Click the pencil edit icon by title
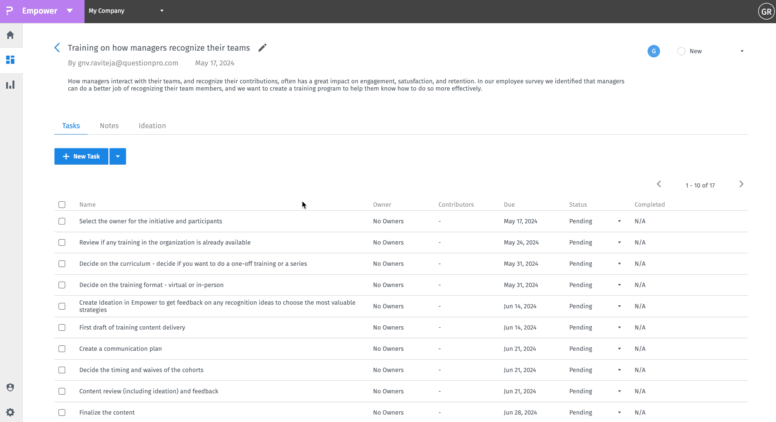The image size is (776, 422). (263, 47)
